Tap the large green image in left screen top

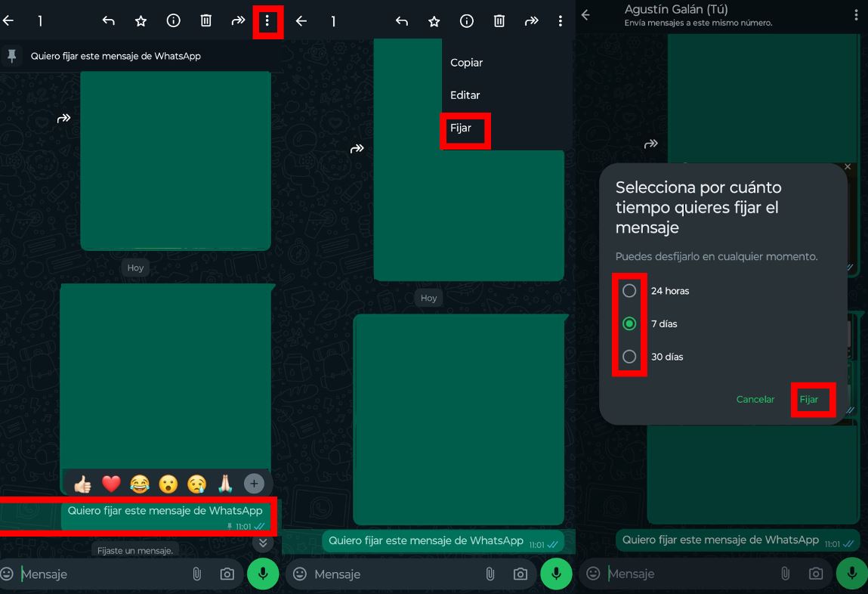[x=175, y=160]
